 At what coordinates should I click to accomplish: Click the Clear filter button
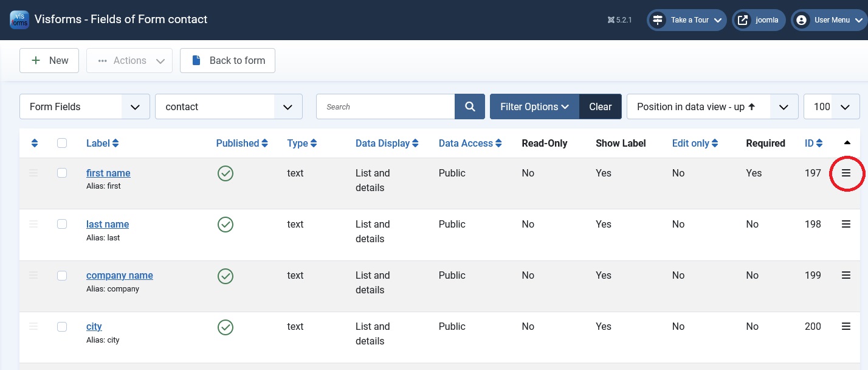pos(601,106)
